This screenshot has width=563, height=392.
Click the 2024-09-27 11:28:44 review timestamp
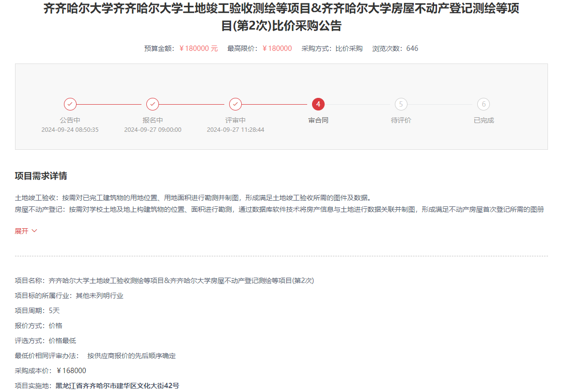point(235,130)
